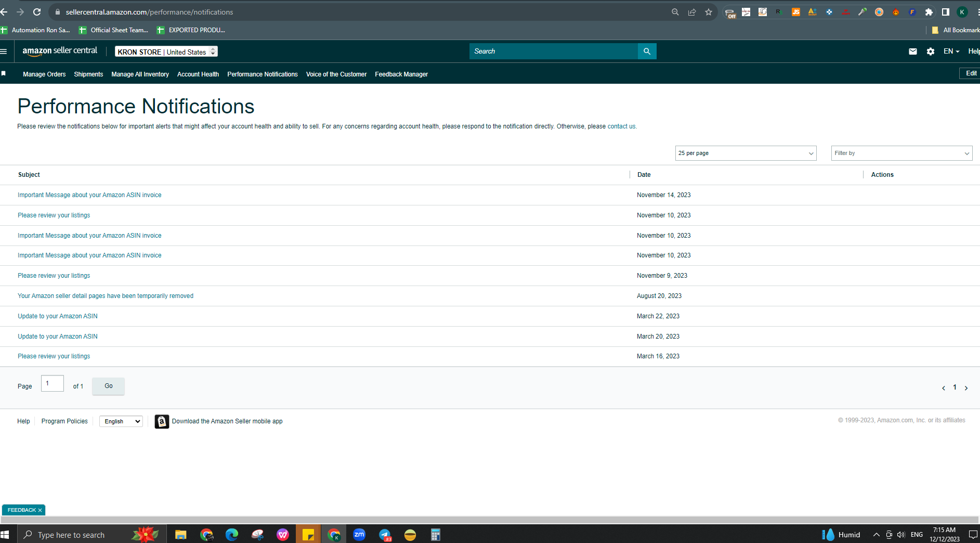
Task: Click the share page icon in address bar
Action: [692, 12]
